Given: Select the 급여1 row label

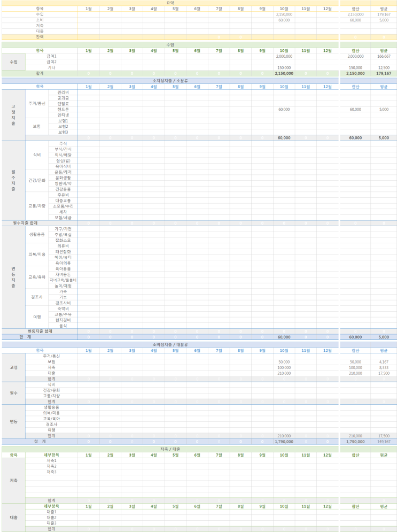Looking at the screenshot, I should point(51,56).
